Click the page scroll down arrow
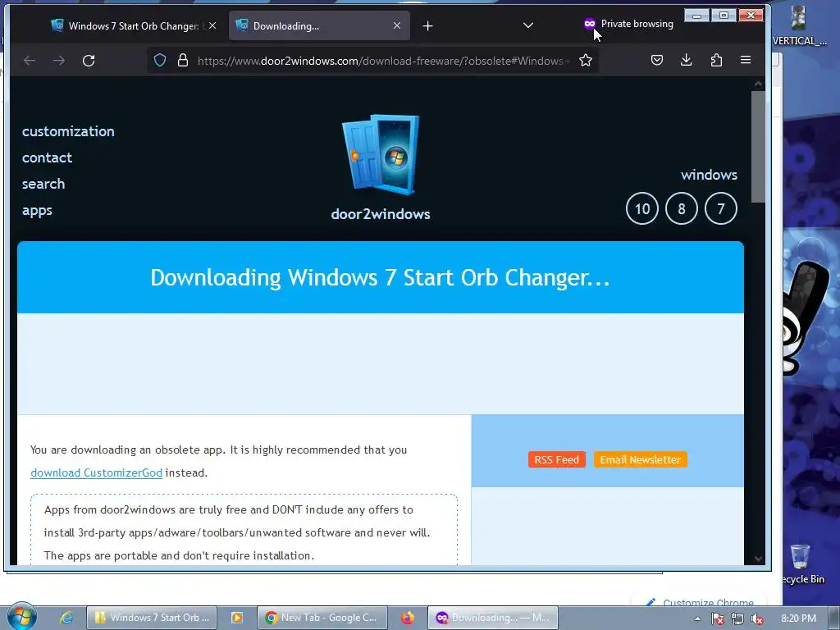Image resolution: width=840 pixels, height=630 pixels. pyautogui.click(x=758, y=558)
